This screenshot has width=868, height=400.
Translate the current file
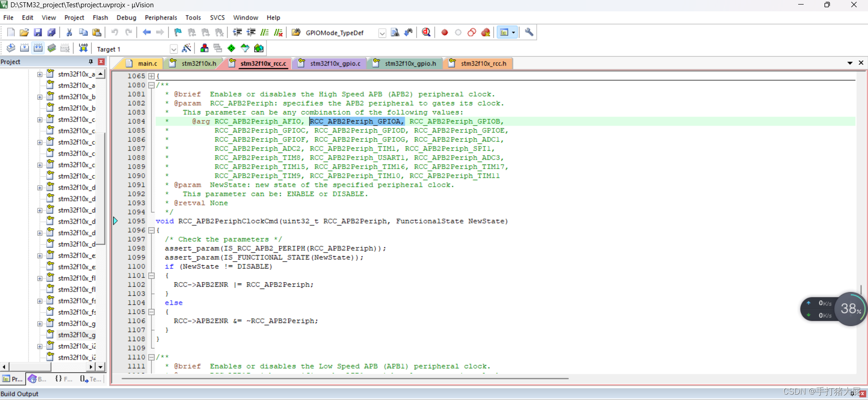coord(11,48)
